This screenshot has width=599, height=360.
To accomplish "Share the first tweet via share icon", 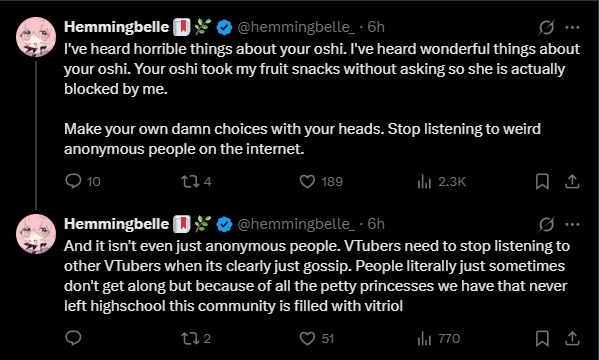I will (572, 182).
